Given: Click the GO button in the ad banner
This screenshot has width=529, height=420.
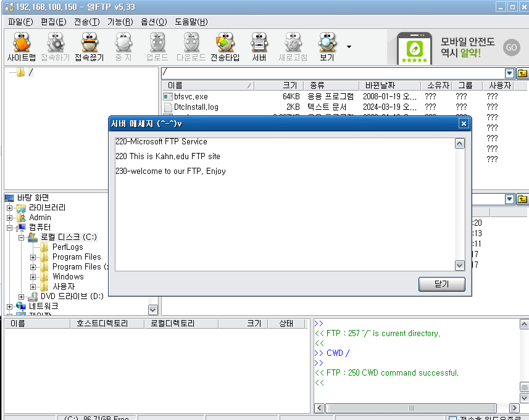Looking at the screenshot, I should (x=511, y=47).
